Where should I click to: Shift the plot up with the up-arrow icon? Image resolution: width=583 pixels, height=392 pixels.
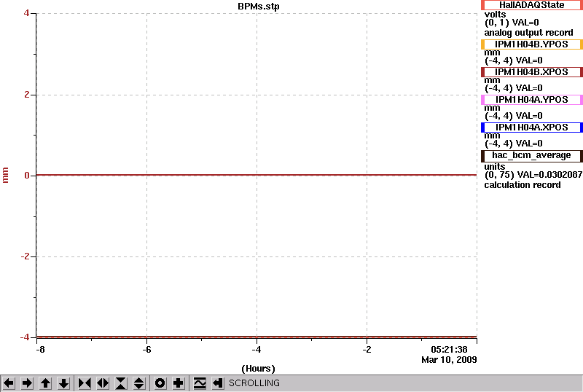point(45,383)
